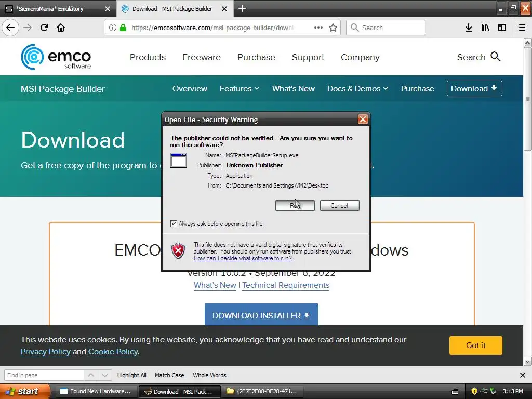Image resolution: width=532 pixels, height=399 pixels.
Task: Open the browser home page
Action: pyautogui.click(x=61, y=28)
